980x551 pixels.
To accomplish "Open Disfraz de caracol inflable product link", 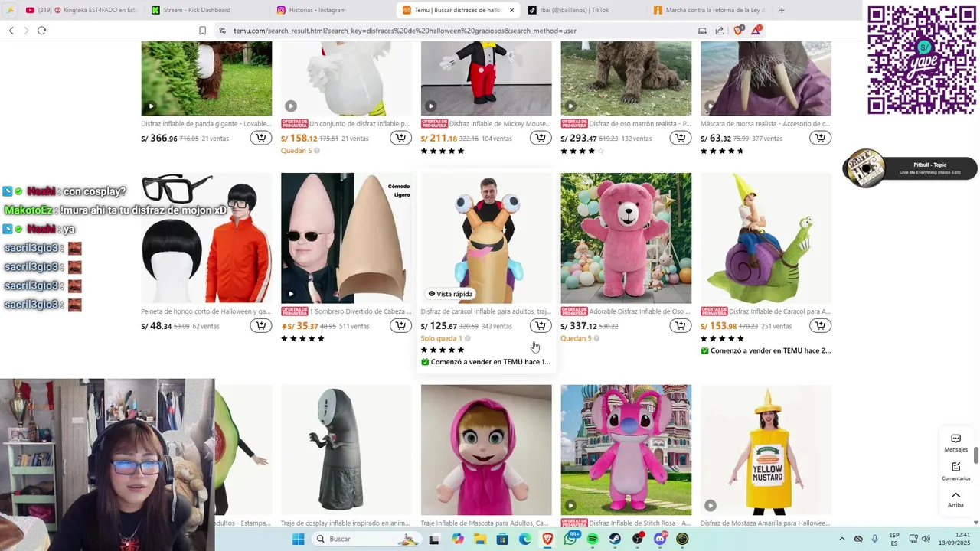I will 485,311.
